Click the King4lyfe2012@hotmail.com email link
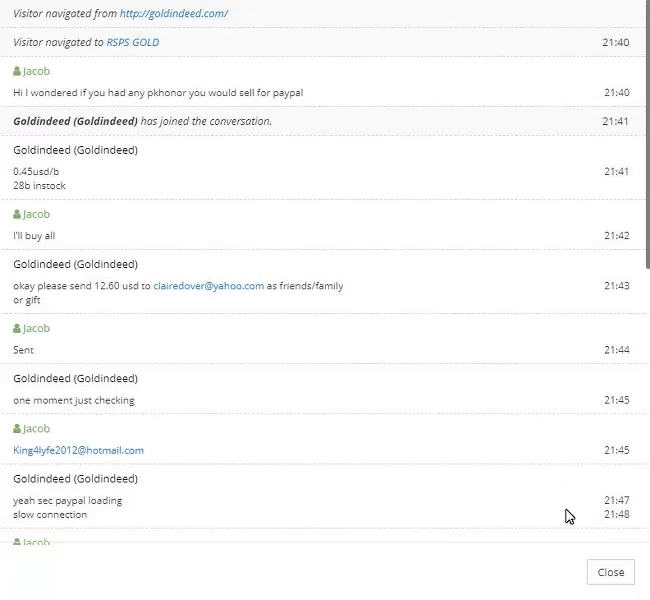 click(x=78, y=450)
